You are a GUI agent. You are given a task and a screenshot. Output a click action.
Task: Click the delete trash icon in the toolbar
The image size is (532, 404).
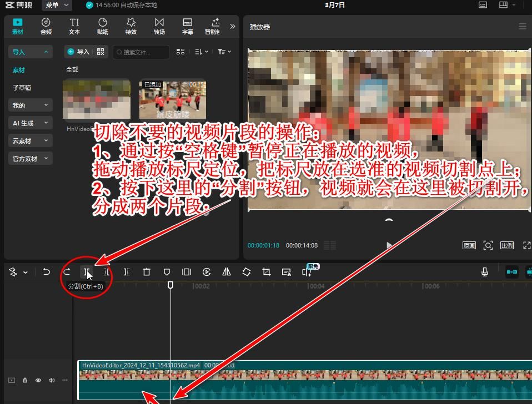coord(147,272)
